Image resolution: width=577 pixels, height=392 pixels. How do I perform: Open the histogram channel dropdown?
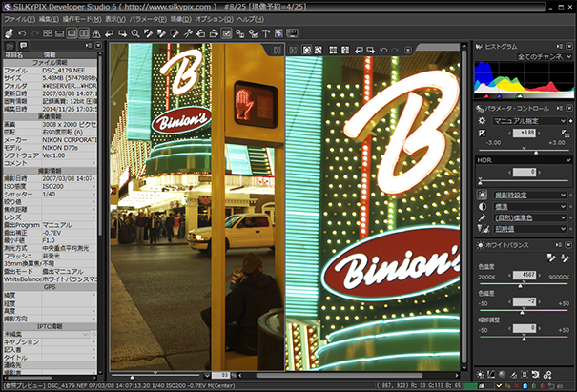click(545, 56)
